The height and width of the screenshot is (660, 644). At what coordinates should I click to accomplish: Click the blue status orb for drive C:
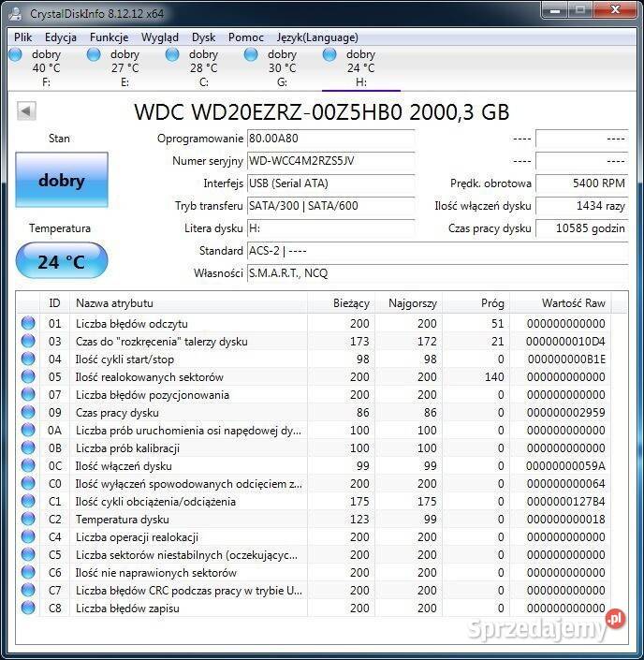tap(172, 54)
